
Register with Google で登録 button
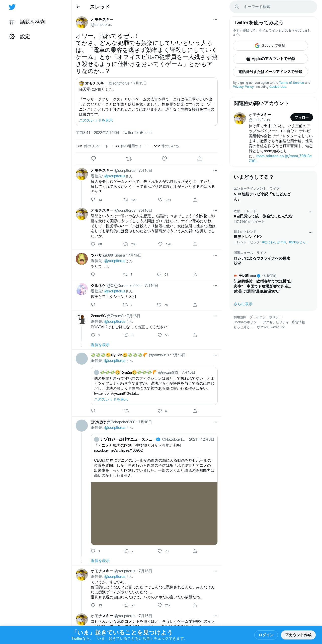270,46
